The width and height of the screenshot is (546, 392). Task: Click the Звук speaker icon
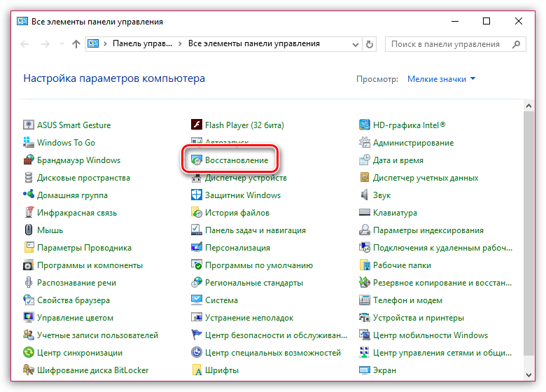coord(365,195)
